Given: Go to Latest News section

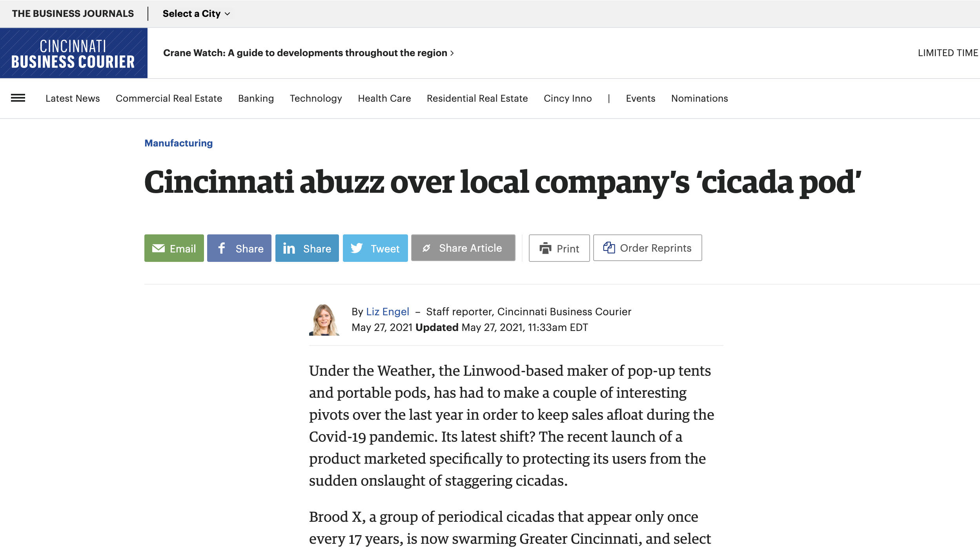Looking at the screenshot, I should [72, 99].
